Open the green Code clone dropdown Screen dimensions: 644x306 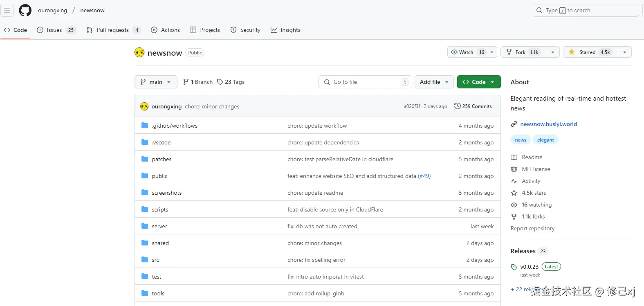479,82
